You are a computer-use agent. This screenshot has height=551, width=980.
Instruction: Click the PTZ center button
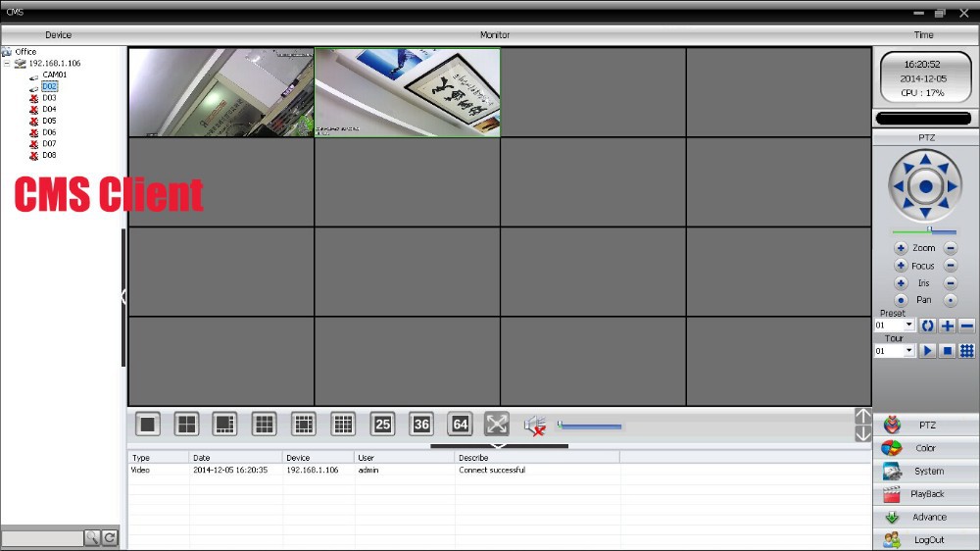[x=926, y=186]
